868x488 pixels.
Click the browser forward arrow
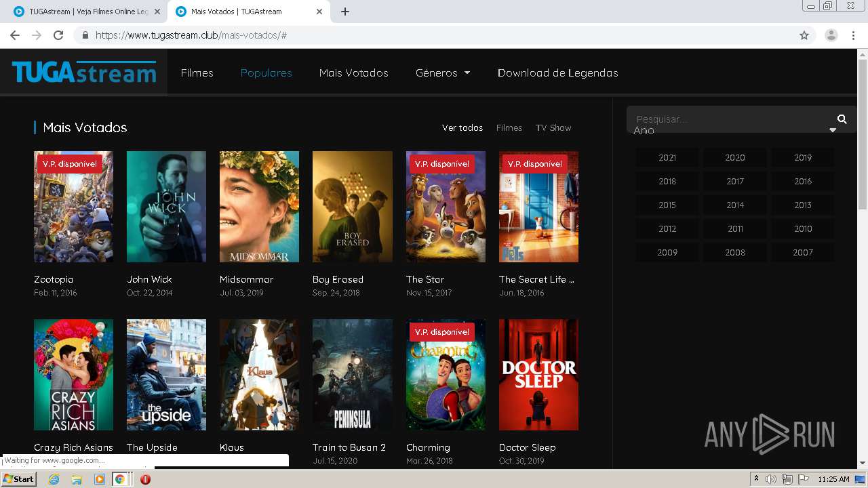point(37,35)
